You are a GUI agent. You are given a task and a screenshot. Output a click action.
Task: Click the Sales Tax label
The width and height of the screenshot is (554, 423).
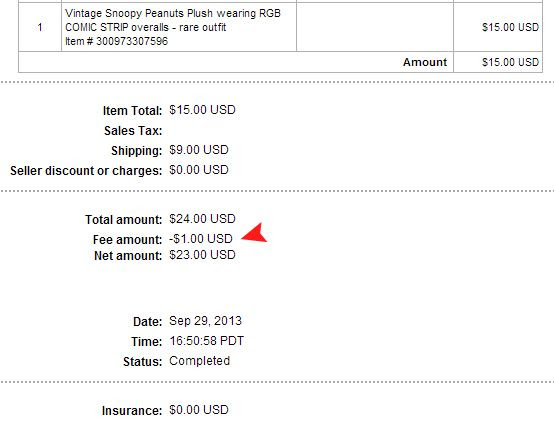(133, 131)
